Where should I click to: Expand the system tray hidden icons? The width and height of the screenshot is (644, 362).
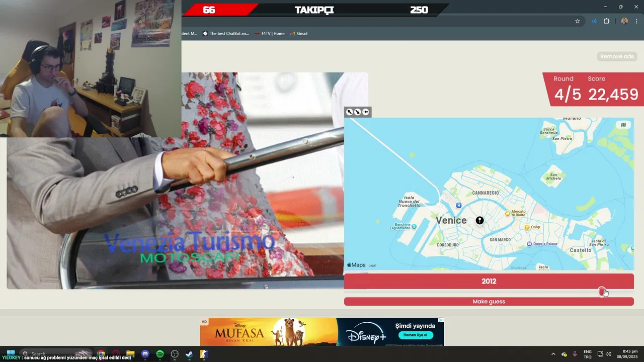[553, 354]
